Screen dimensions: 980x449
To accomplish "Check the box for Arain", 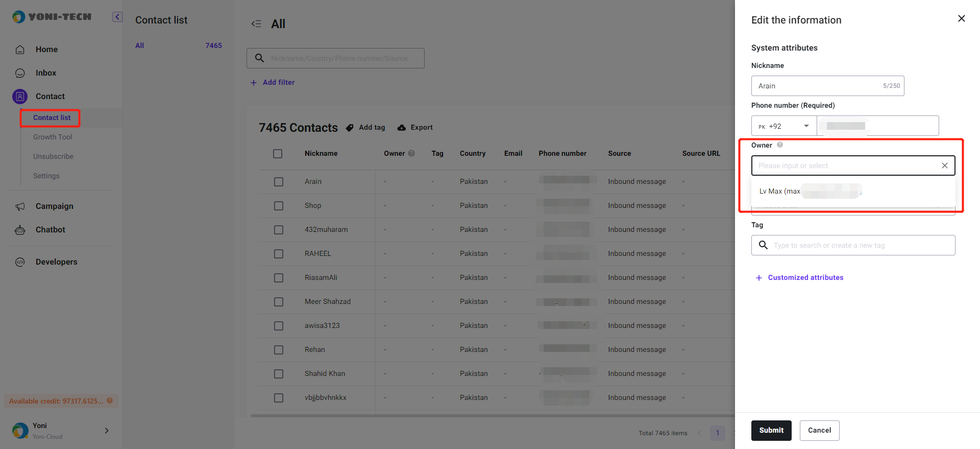I will tap(279, 182).
